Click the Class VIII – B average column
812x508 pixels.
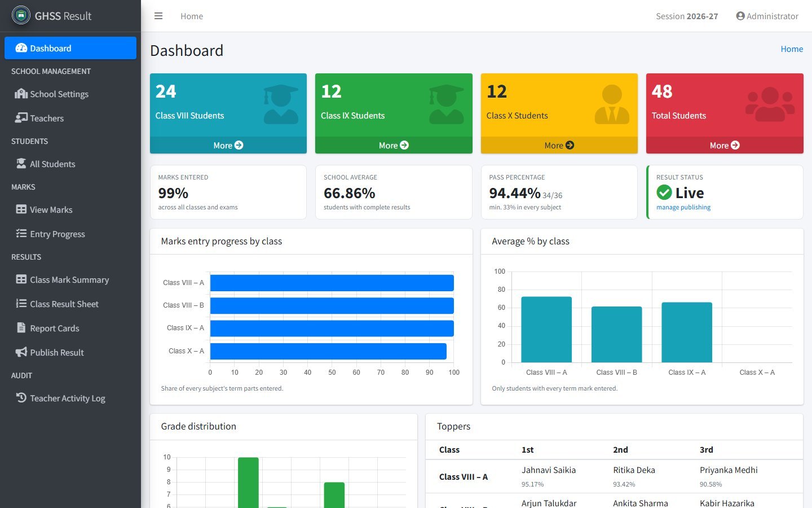[617, 334]
